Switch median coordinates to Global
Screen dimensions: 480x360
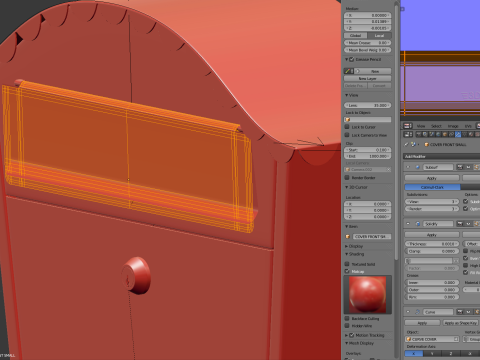tap(356, 35)
